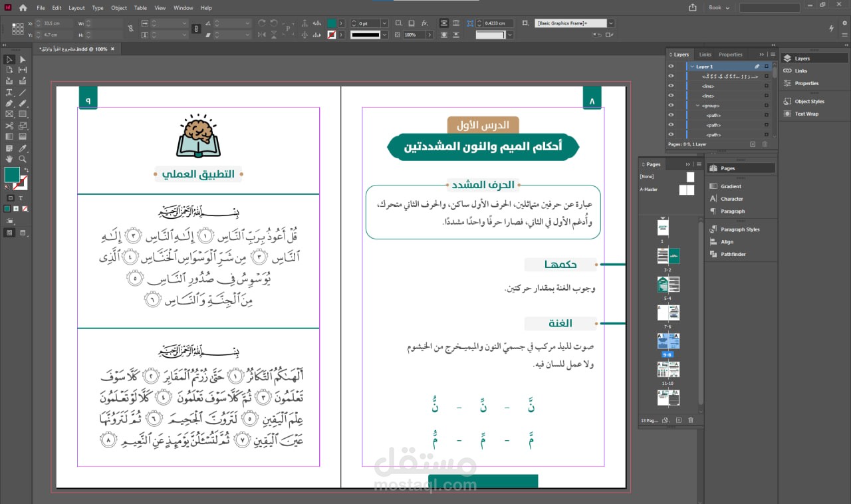The width and height of the screenshot is (851, 504).
Task: Open the Text Wrap panel button
Action: coord(806,114)
